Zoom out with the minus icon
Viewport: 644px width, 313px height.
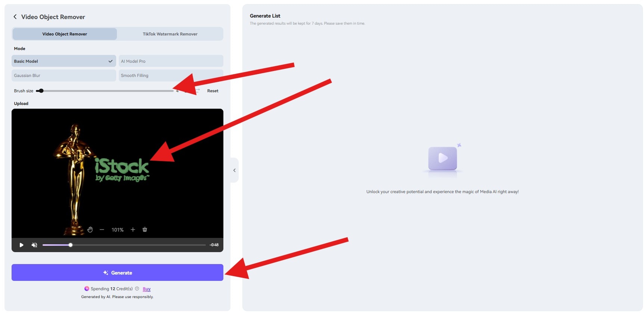point(102,230)
